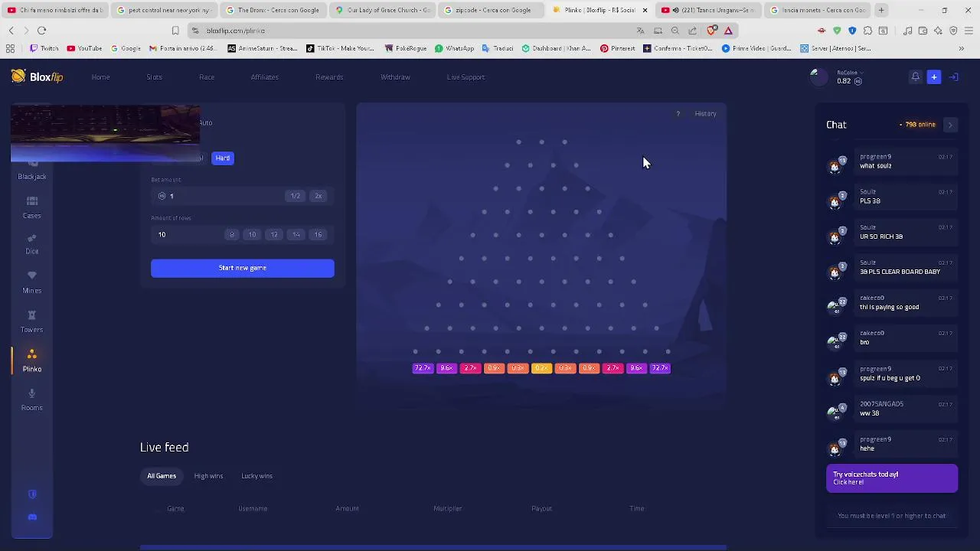Open the notifications bell
Image resolution: width=980 pixels, height=551 pixels.
(915, 77)
